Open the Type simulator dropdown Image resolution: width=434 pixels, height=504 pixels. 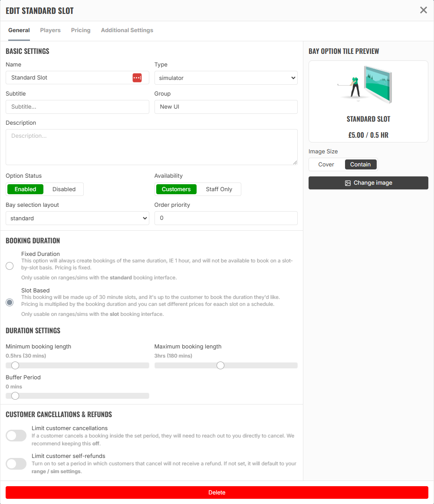[226, 78]
